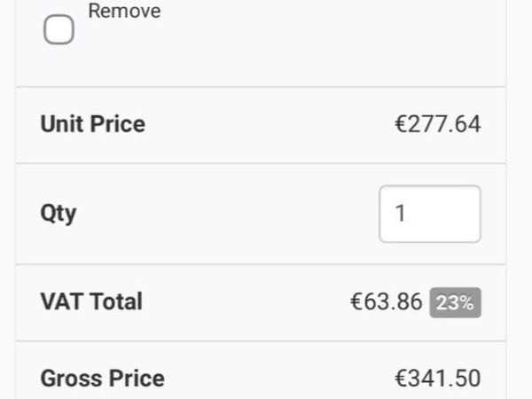
Task: Click the Qty label
Action: pyautogui.click(x=59, y=214)
